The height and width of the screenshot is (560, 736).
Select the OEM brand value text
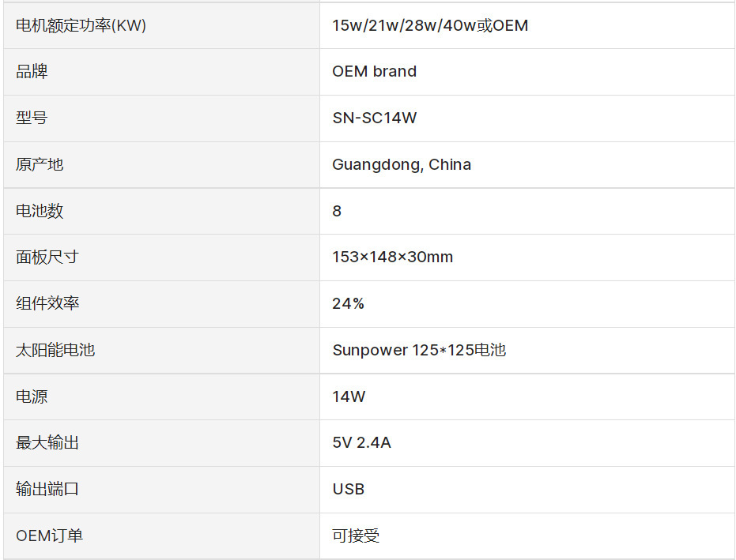coord(374,71)
